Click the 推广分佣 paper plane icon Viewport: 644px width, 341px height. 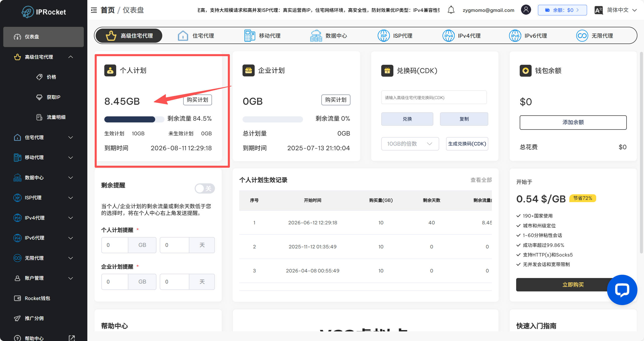tap(17, 318)
